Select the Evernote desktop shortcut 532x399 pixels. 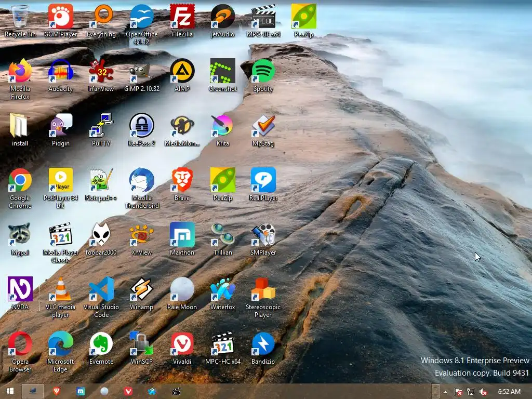click(x=101, y=349)
